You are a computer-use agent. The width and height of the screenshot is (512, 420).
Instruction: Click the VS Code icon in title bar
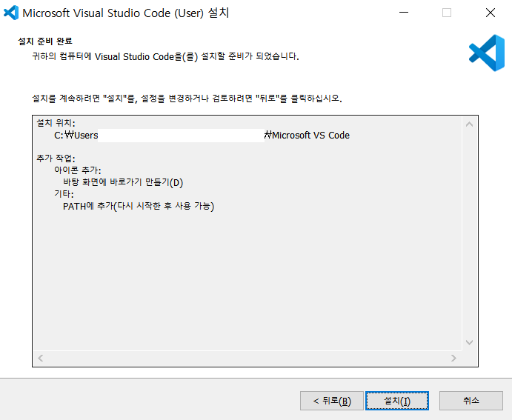click(11, 13)
